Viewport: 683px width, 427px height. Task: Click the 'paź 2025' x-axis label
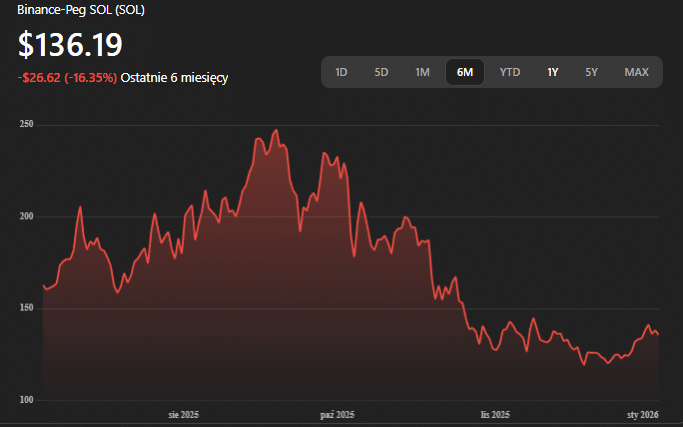point(338,414)
